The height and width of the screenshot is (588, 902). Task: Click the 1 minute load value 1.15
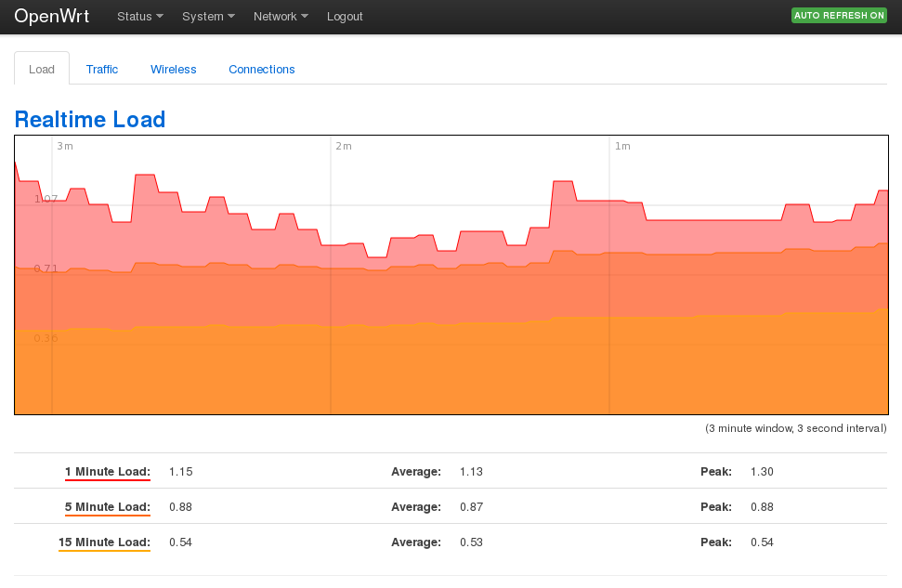click(180, 472)
